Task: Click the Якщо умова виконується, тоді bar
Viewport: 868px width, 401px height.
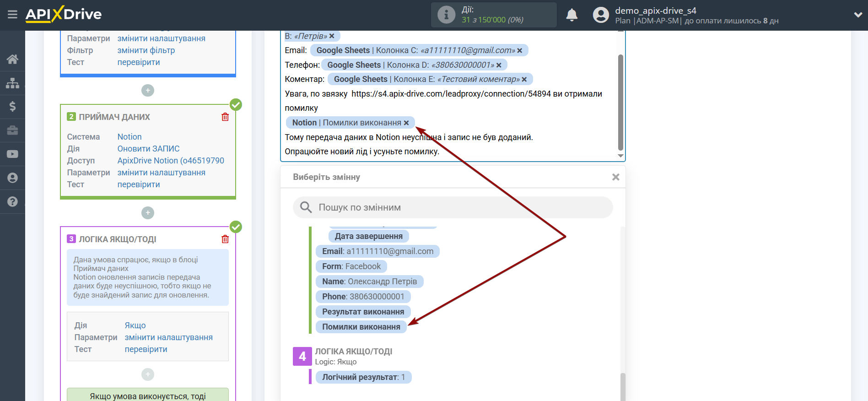Action: coord(148,395)
